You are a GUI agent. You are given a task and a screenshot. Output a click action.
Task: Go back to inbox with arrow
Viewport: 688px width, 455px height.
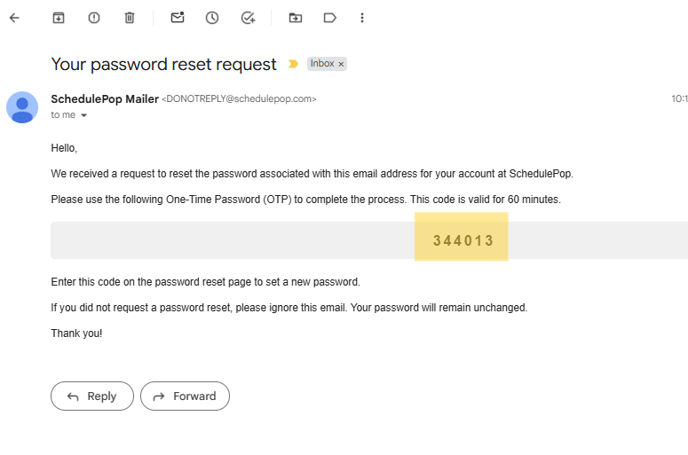pos(14,18)
